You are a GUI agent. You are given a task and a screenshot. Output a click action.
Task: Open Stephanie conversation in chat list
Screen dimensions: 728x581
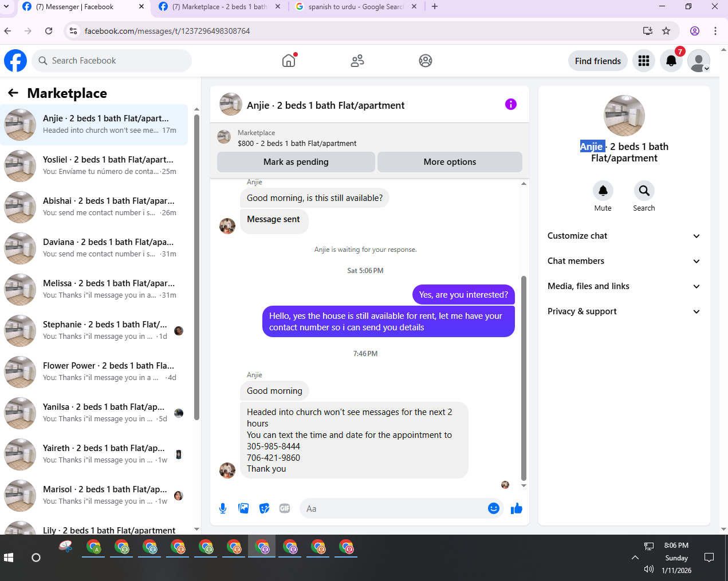coord(94,330)
